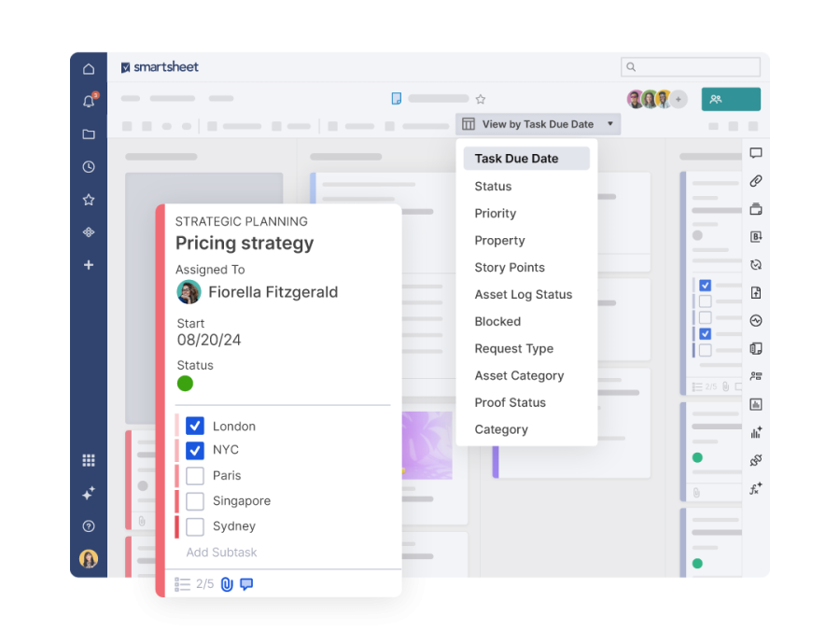Click the sparkle AI icon in the sidebar

[88, 493]
